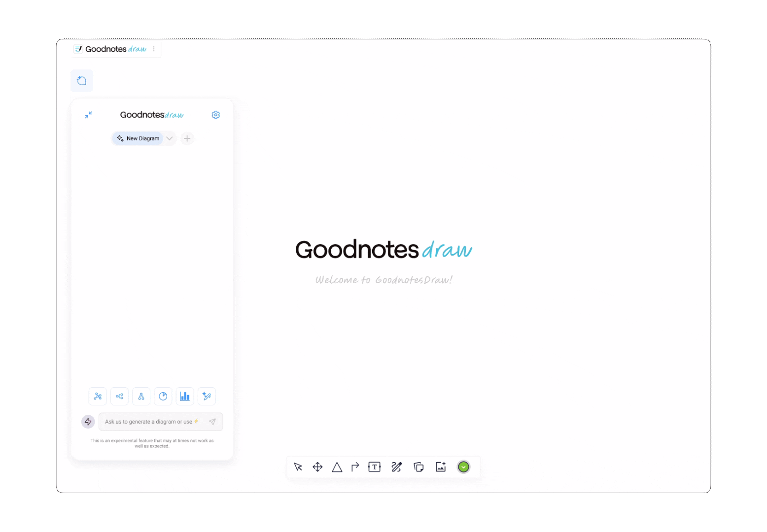The width and height of the screenshot is (767, 532).
Task: Select the text box tool
Action: tap(375, 467)
